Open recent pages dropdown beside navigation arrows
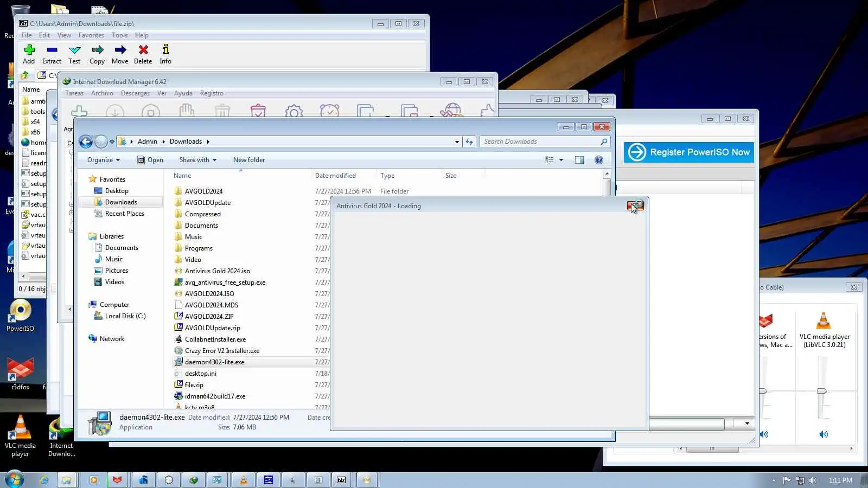Screen dimensions: 868x488 [112, 142]
